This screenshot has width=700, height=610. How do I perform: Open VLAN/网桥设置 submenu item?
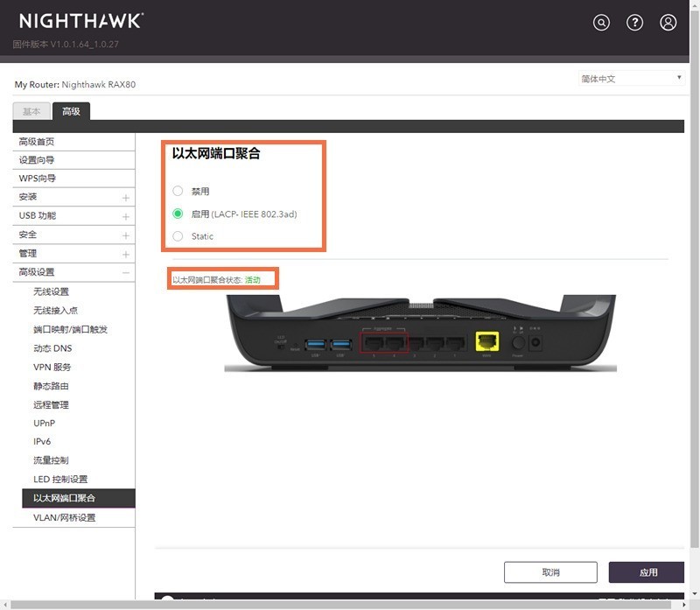coord(64,517)
